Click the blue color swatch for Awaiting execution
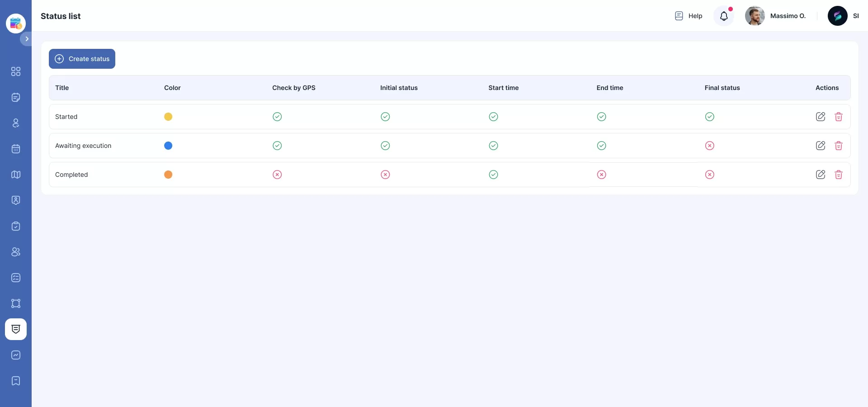 168,146
